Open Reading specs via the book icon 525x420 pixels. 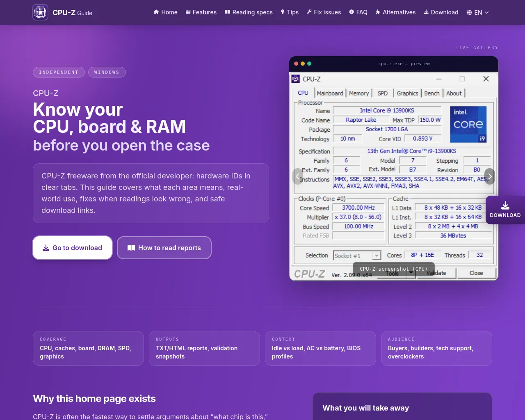(x=227, y=12)
